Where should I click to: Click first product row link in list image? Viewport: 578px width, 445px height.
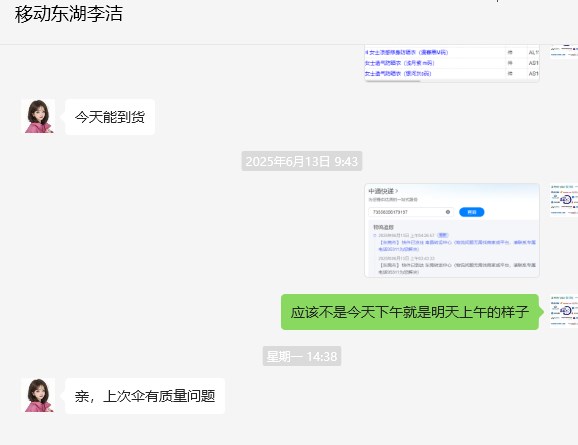[407, 52]
